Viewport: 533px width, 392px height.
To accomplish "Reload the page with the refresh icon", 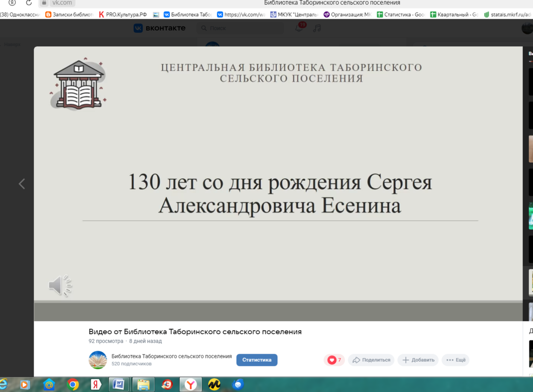I will pos(29,3).
